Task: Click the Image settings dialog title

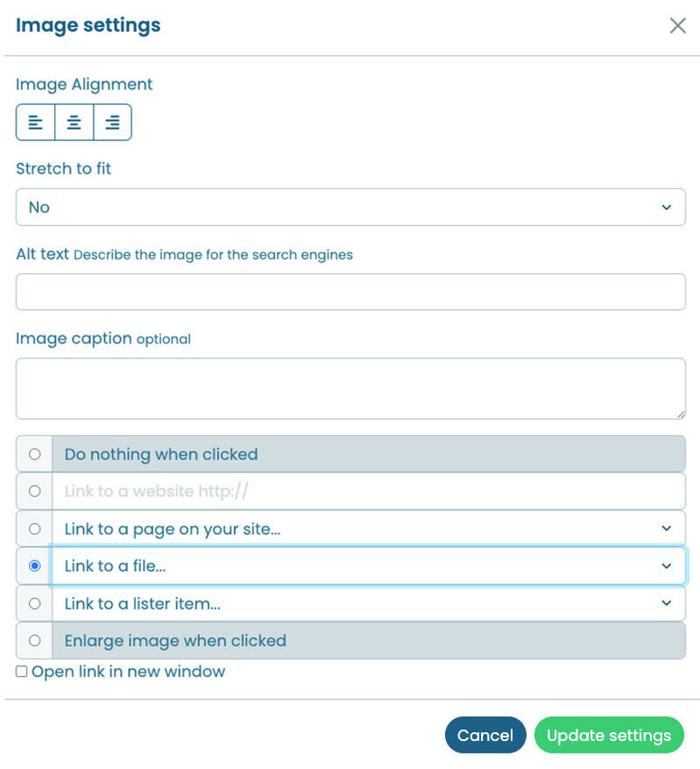Action: tap(87, 25)
